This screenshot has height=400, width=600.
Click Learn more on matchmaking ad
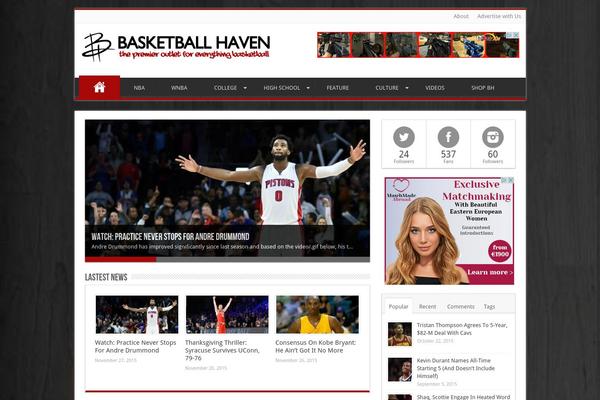click(490, 272)
